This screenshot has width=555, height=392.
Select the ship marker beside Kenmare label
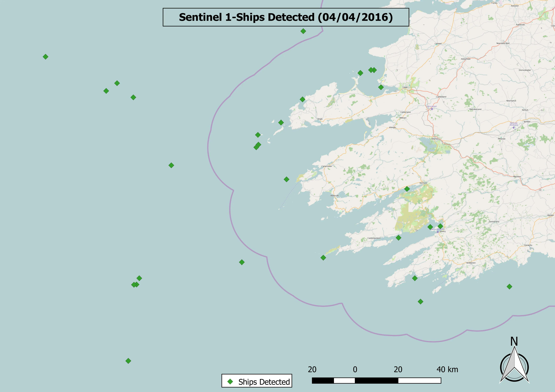click(x=407, y=189)
